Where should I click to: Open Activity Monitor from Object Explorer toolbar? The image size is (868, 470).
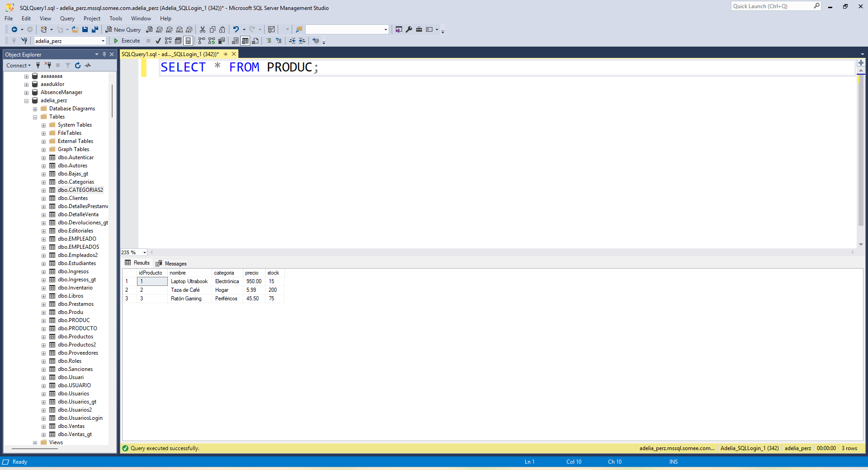pos(88,66)
